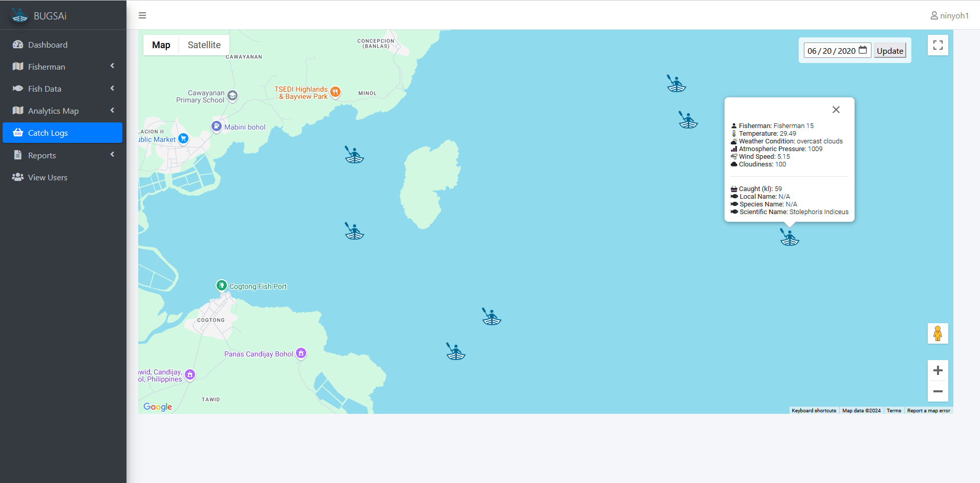Click the date input field
The height and width of the screenshot is (483, 980).
click(x=830, y=51)
